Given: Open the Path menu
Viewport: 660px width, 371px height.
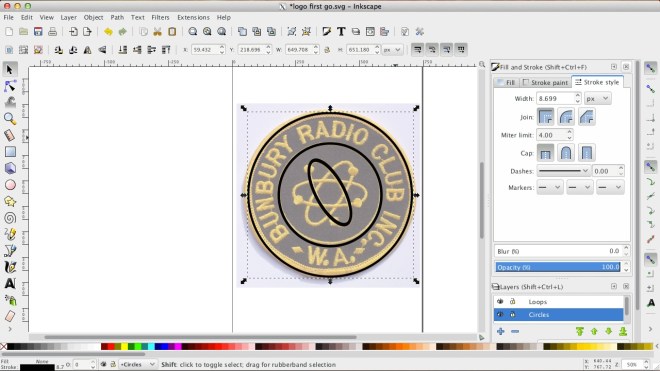Looking at the screenshot, I should click(x=117, y=17).
